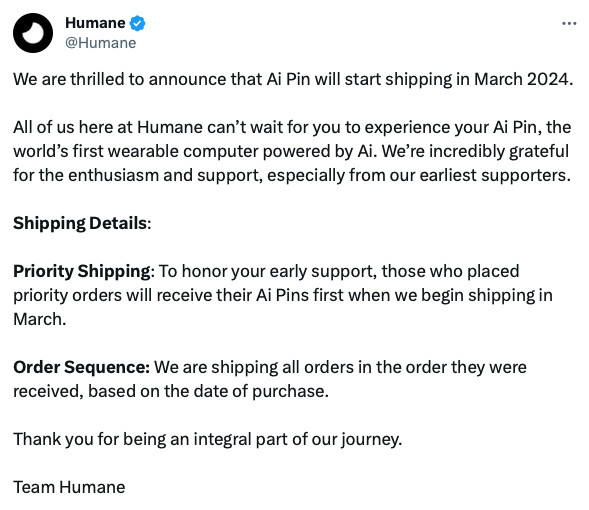The image size is (589, 510).
Task: Click the 'We are thrilled to announce' sentence
Action: [293, 80]
